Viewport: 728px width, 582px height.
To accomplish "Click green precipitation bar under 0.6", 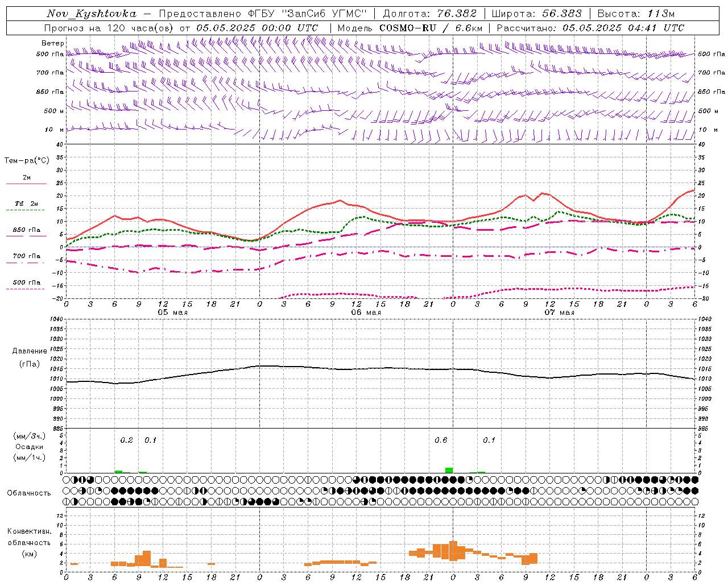I will (449, 470).
